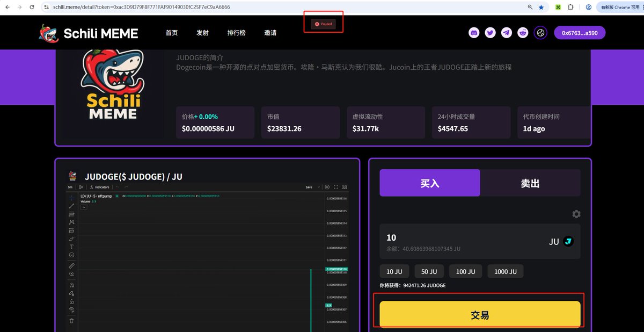Click the trash remove drawings icon

point(72,321)
